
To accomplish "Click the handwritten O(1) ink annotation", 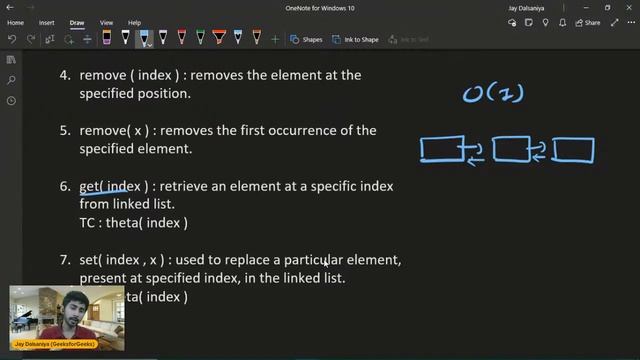I will click(493, 93).
